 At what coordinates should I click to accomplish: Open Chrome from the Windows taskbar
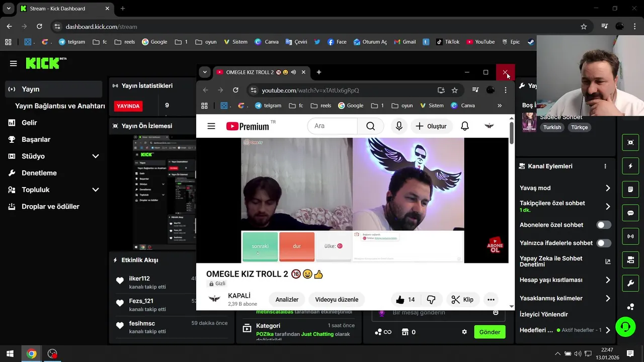31,354
